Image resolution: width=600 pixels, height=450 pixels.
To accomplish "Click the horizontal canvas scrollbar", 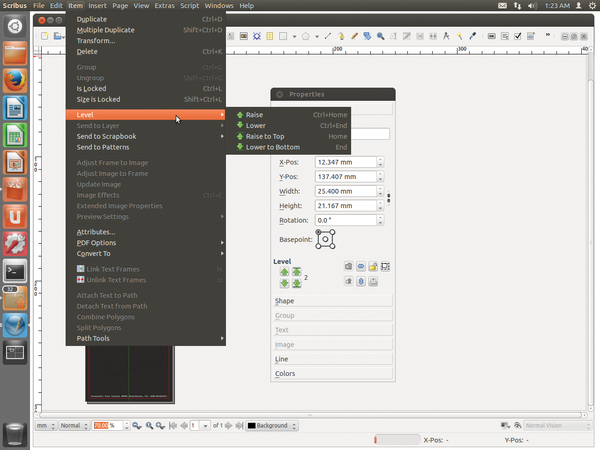I will click(310, 415).
